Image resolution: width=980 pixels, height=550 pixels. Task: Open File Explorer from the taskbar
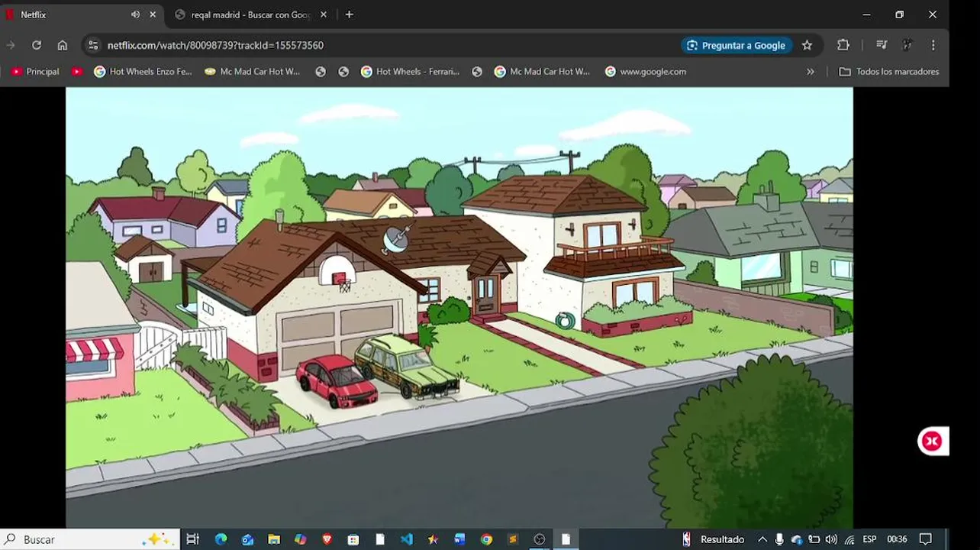click(x=274, y=539)
